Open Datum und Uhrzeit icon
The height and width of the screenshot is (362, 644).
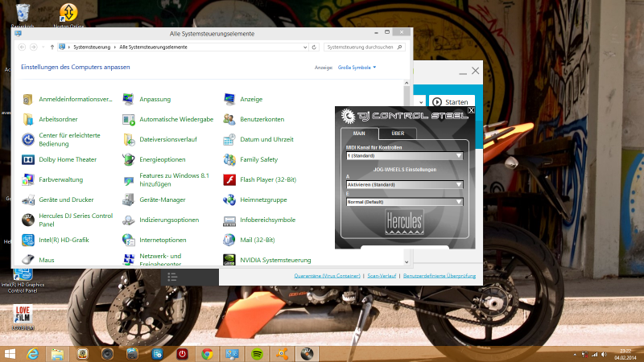coord(229,139)
